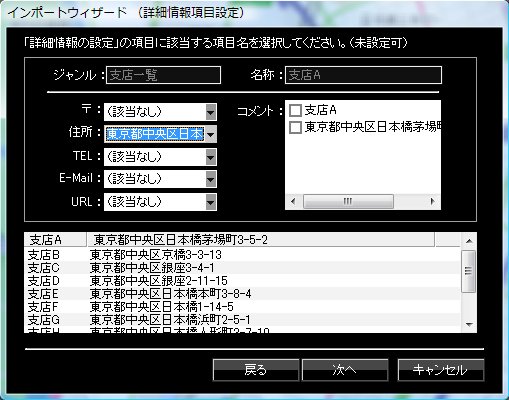Click the data list scroll up arrow
Screen dimensions: 509x400
click(x=469, y=241)
